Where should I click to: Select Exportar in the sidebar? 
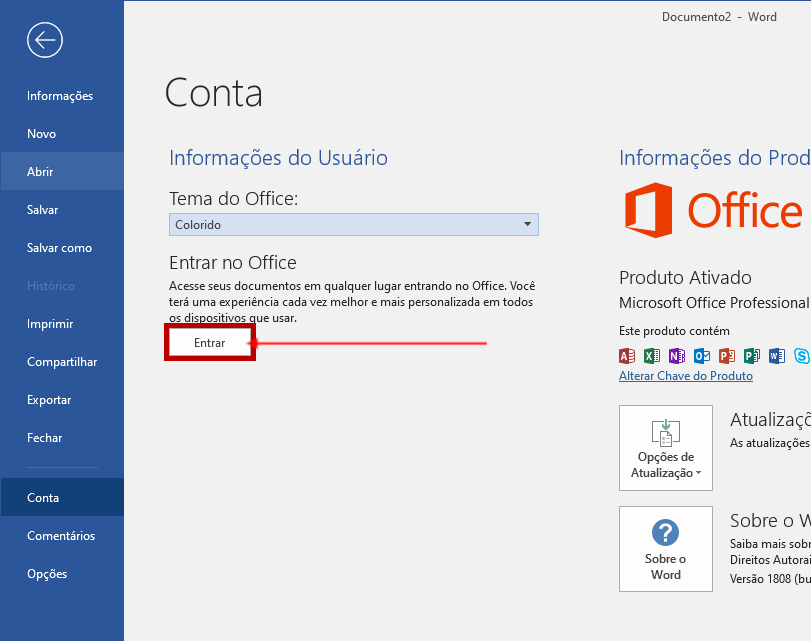point(62,400)
